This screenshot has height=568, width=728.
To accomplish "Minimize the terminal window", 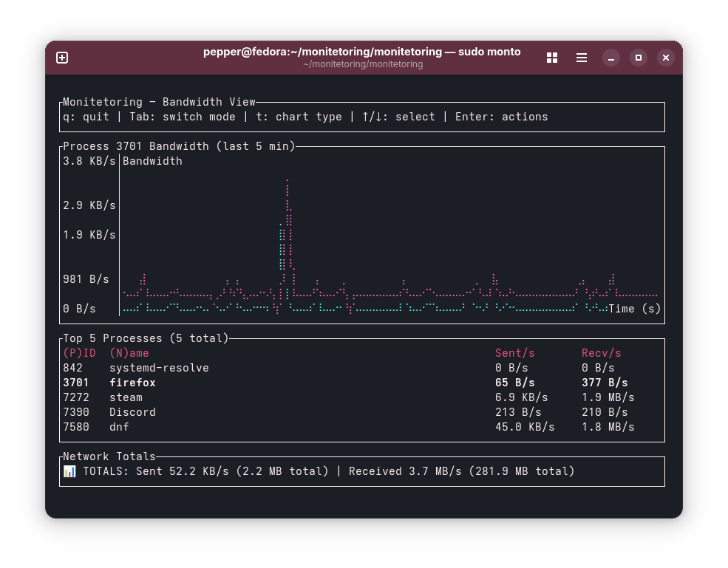I will pos(611,58).
